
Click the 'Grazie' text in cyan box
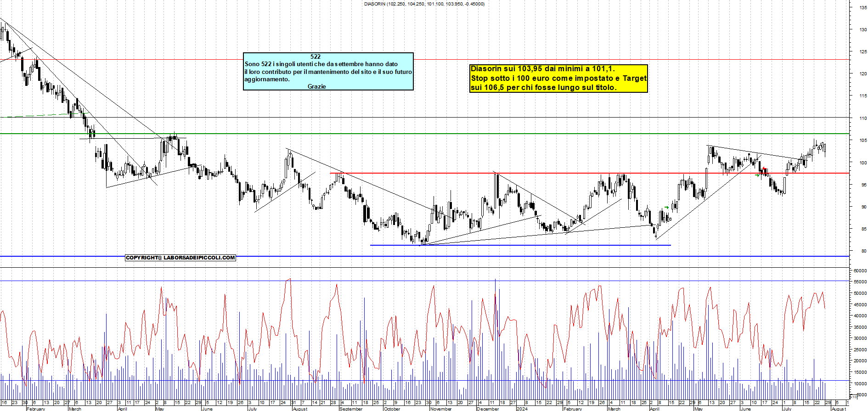(x=317, y=86)
